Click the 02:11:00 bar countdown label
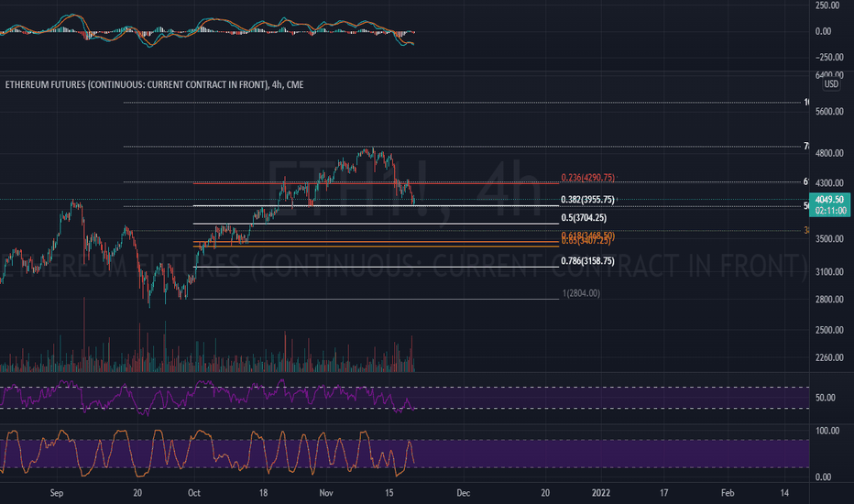The height and width of the screenshot is (504, 854). (830, 211)
